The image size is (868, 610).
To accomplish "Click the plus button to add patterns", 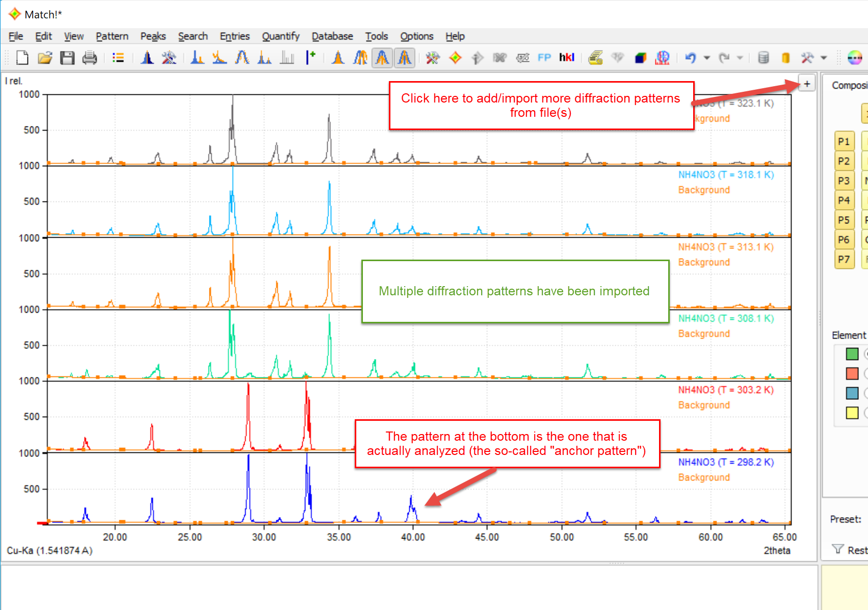I will point(807,84).
